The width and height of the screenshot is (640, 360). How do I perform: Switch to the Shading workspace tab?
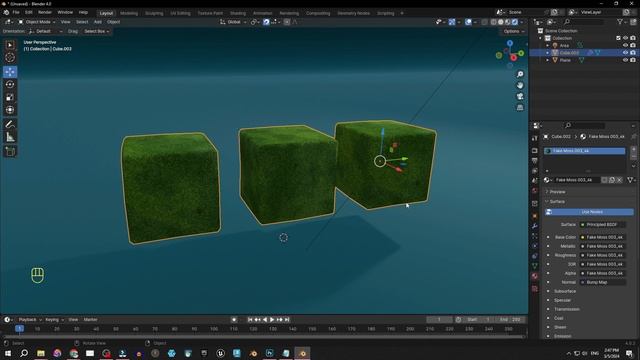point(238,13)
